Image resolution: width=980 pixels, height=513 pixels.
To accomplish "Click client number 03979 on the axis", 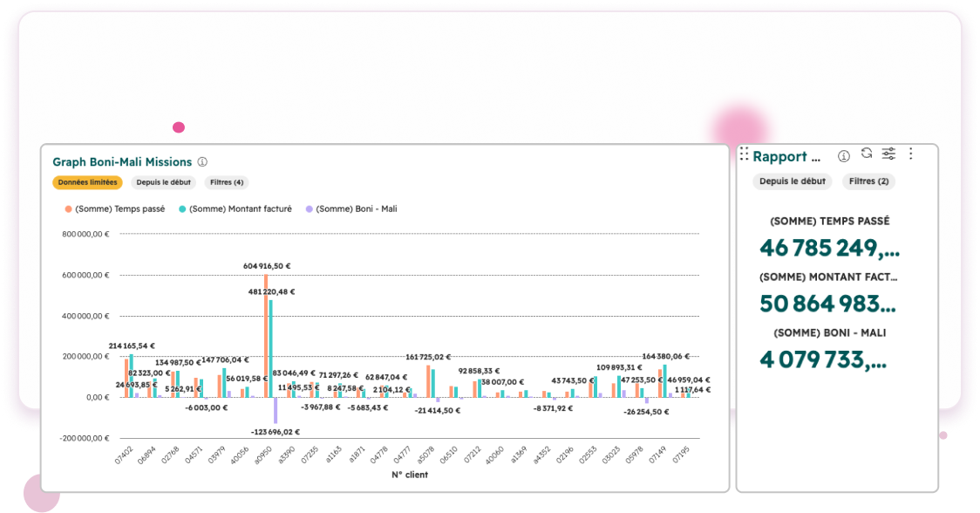I will click(x=217, y=455).
